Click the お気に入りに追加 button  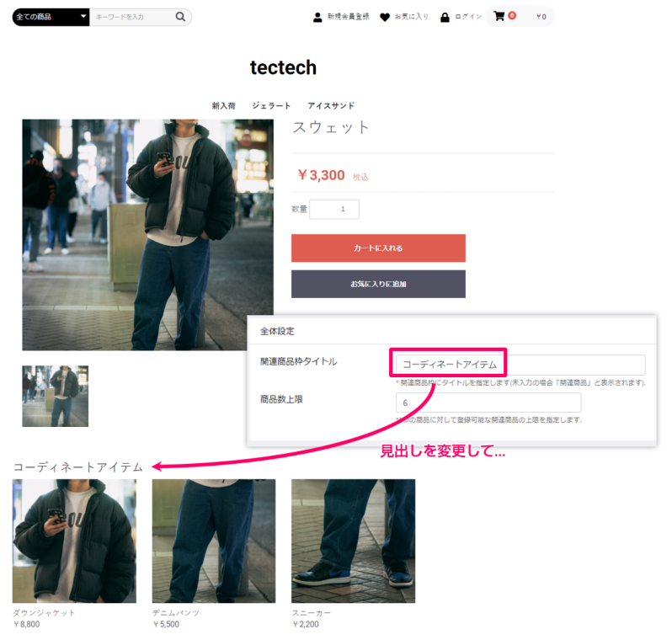point(378,284)
